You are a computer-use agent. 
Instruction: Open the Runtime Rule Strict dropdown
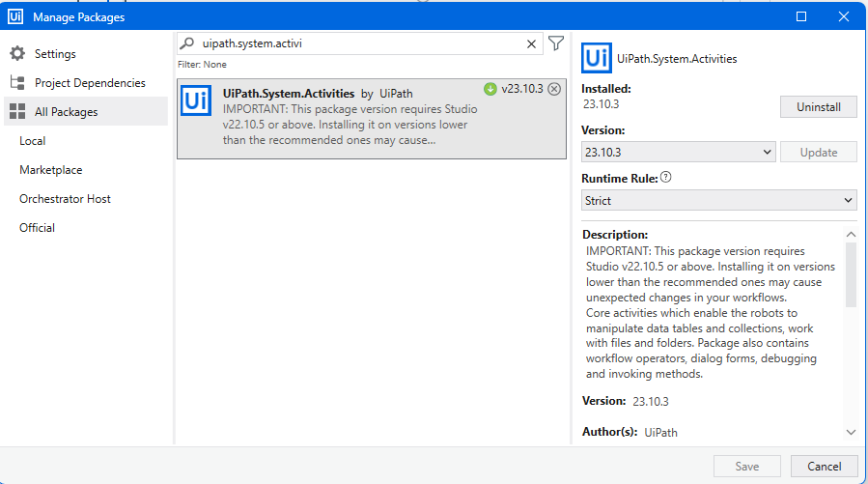click(x=718, y=200)
